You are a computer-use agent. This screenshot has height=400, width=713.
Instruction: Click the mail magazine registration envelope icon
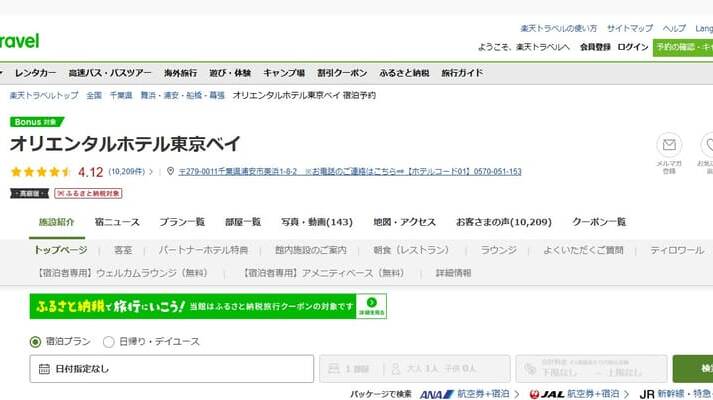(669, 145)
